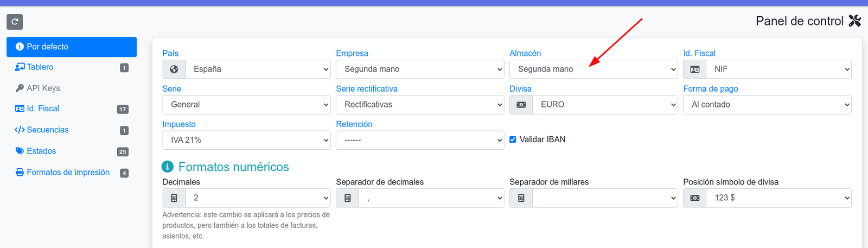Open the Id. Fiscal dropdown showing NIF
Screen dimensions: 868x248
click(778, 69)
